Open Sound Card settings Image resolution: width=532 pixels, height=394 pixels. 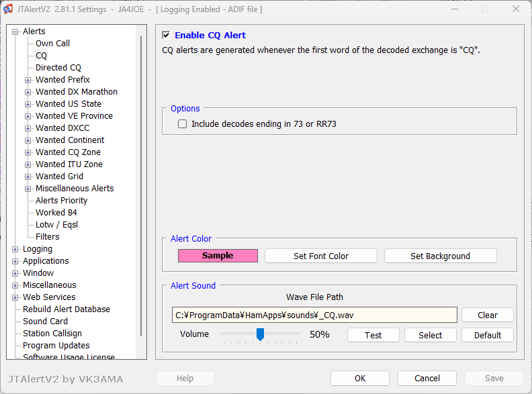[45, 321]
